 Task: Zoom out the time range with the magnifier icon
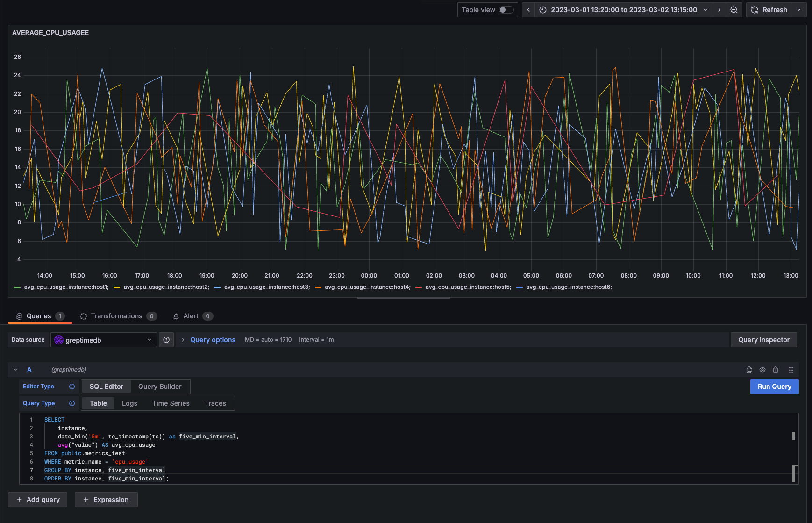tap(734, 10)
